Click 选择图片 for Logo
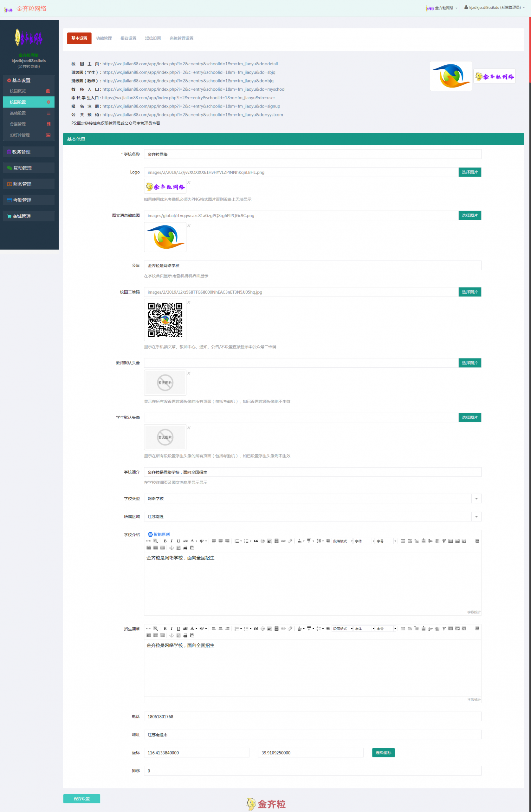The height and width of the screenshot is (812, 531). pyautogui.click(x=469, y=172)
